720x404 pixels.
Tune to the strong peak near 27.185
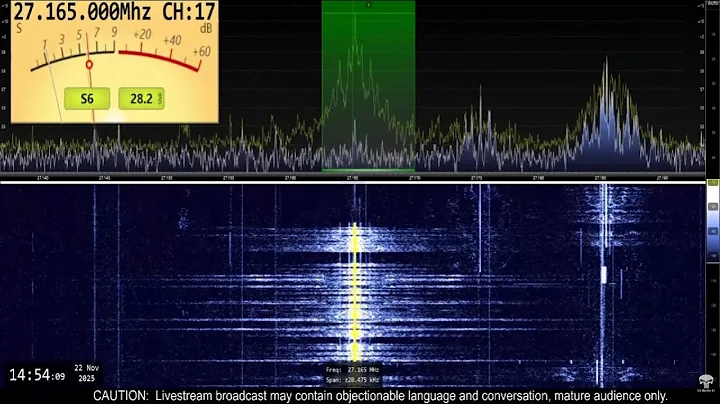(607, 110)
